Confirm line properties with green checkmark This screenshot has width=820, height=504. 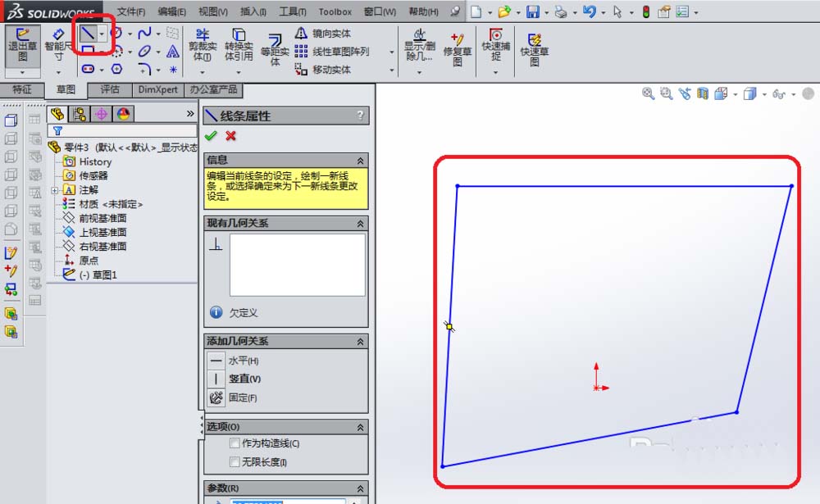[211, 136]
